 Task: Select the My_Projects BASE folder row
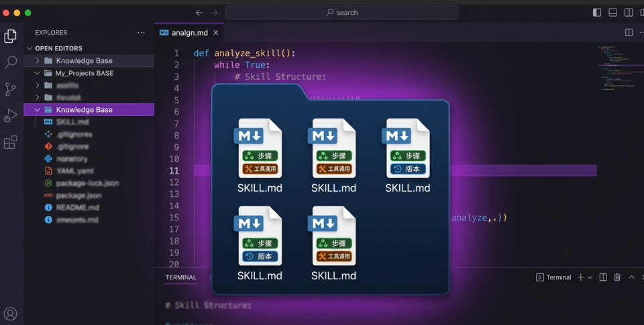[x=89, y=73]
